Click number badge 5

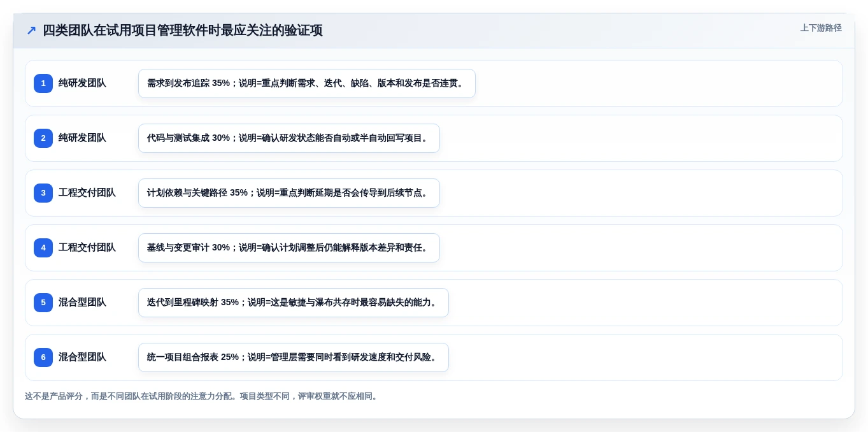[43, 303]
